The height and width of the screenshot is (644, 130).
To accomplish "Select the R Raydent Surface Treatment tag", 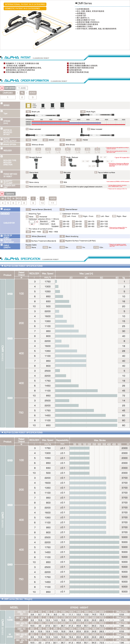I will click(x=62, y=241).
